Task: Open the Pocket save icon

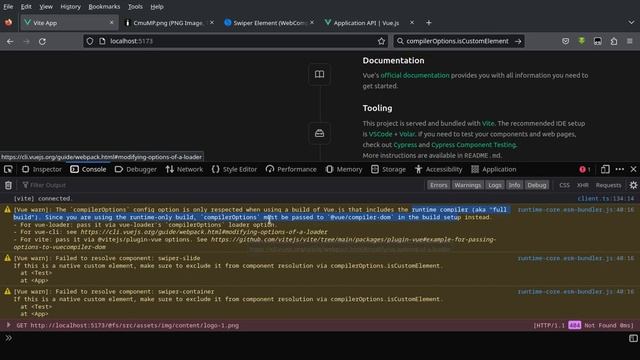Action: [565, 41]
